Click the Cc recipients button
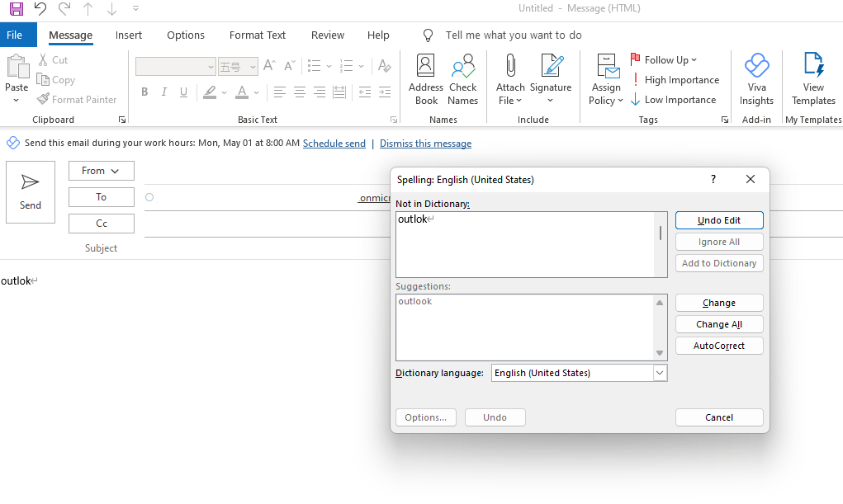 [x=101, y=224]
